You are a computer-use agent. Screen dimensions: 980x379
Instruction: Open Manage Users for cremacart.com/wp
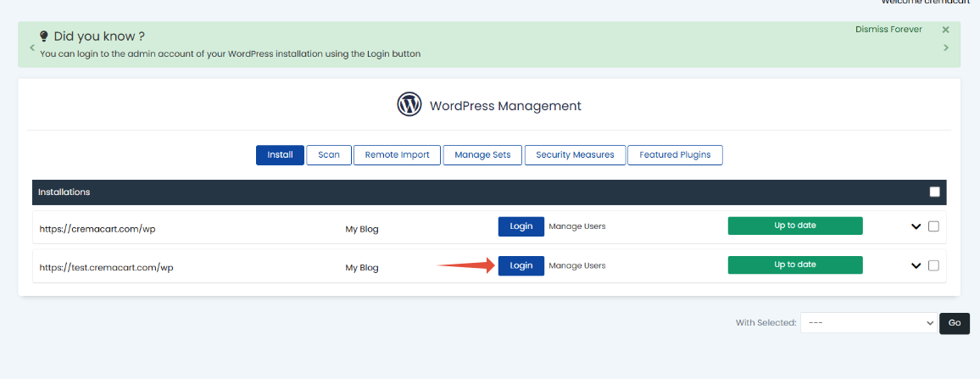pyautogui.click(x=576, y=226)
